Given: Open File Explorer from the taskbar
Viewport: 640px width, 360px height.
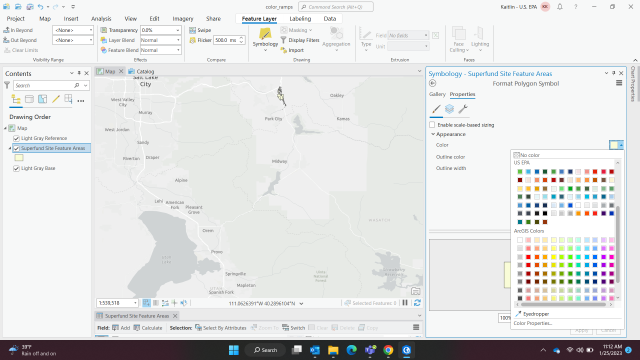Looking at the screenshot, I should point(333,350).
